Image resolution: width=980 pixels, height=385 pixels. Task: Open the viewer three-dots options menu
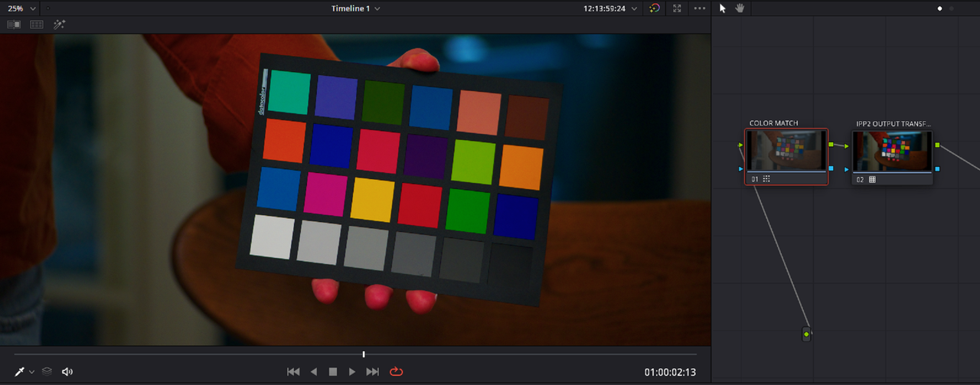click(x=700, y=8)
